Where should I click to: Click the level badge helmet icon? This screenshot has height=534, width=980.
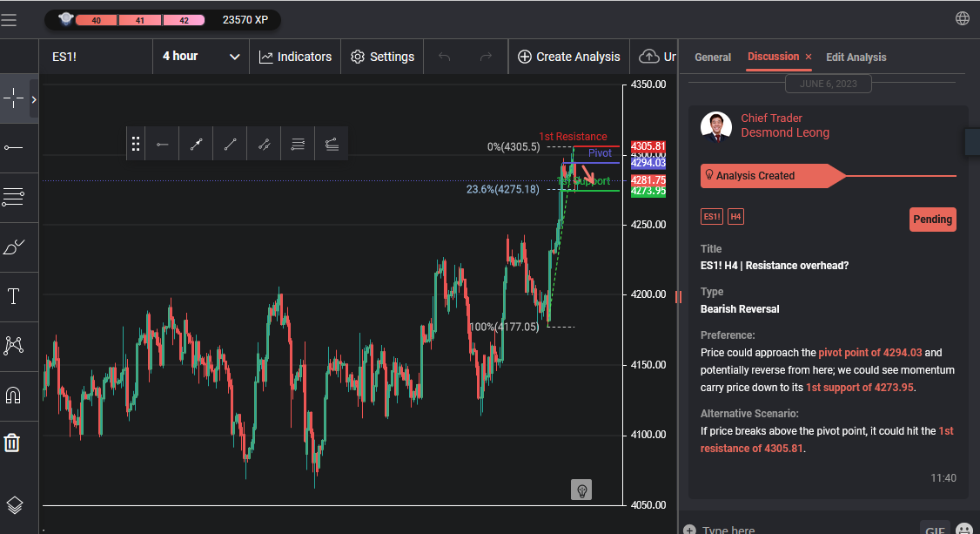point(65,19)
